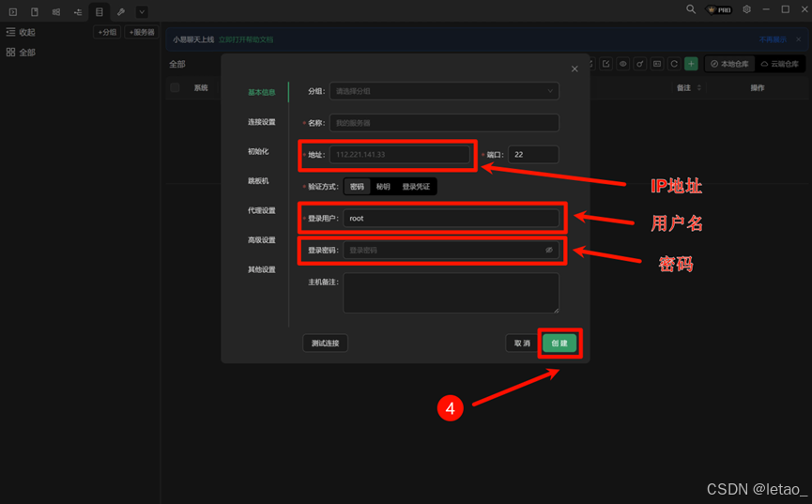The width and height of the screenshot is (812, 504).
Task: Click the 取消 button
Action: 522,343
